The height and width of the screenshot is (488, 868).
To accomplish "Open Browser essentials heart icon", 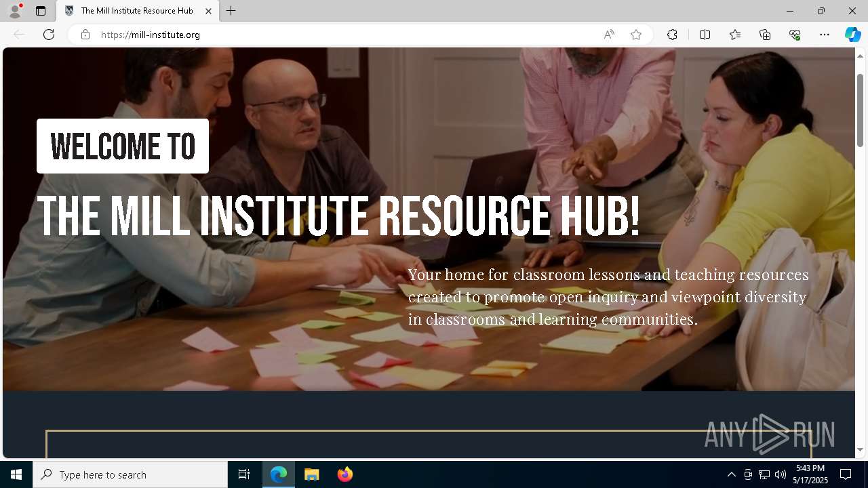I will point(795,35).
